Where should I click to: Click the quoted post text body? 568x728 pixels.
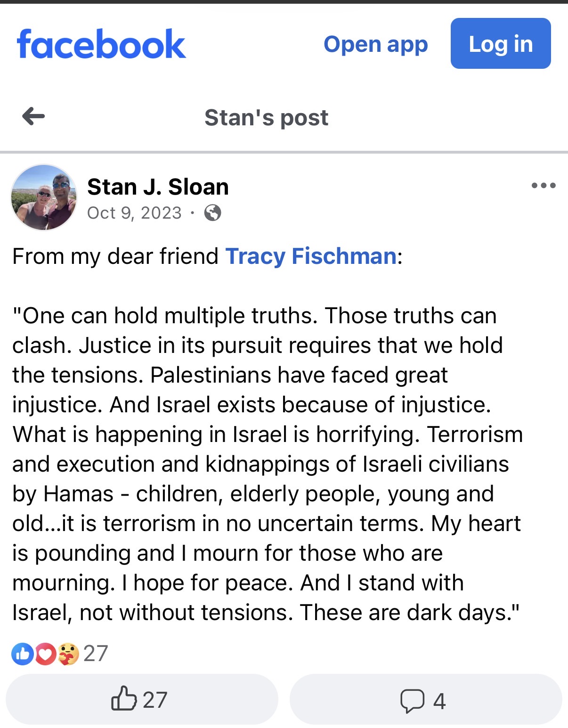click(267, 464)
